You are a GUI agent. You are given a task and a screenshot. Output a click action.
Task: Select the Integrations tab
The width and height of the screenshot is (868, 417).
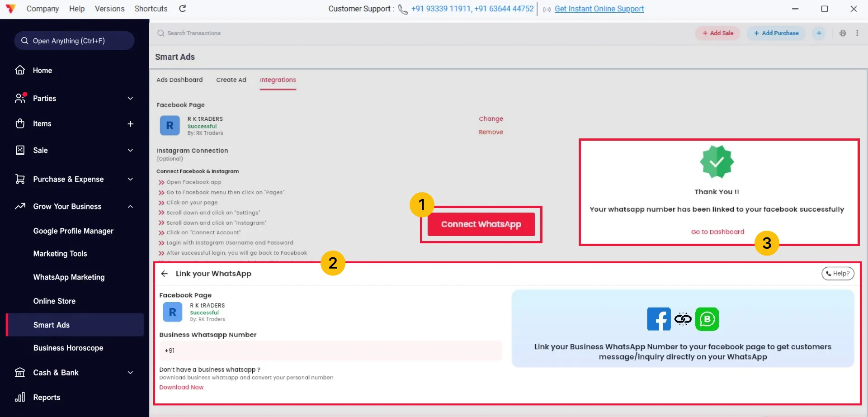coord(278,80)
